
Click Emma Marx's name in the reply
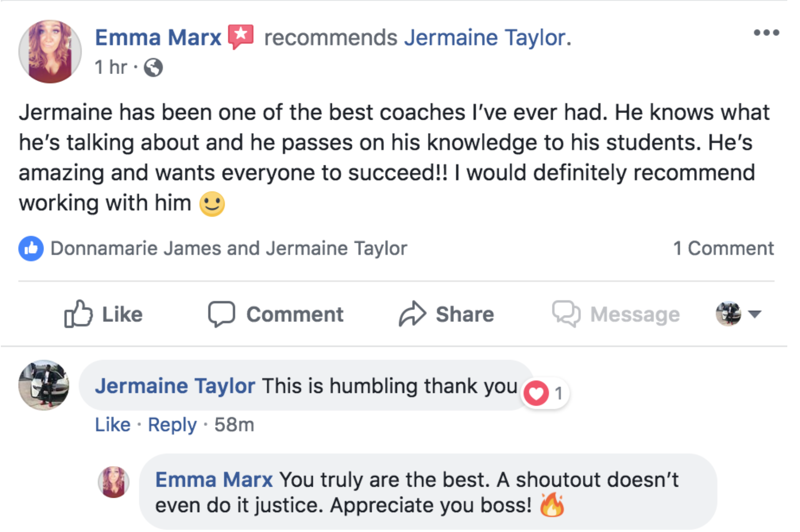point(214,480)
